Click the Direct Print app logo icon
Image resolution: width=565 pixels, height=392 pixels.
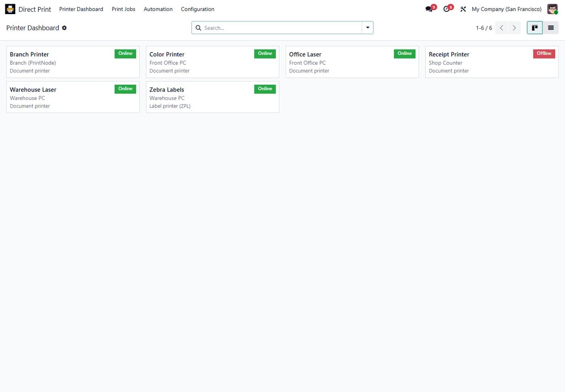tap(10, 9)
